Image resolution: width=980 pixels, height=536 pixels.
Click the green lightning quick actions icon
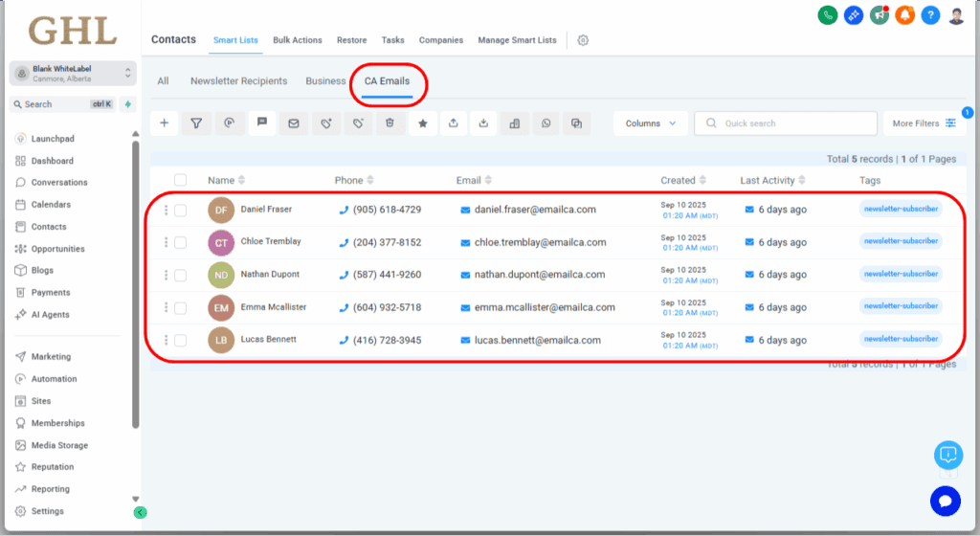click(128, 104)
